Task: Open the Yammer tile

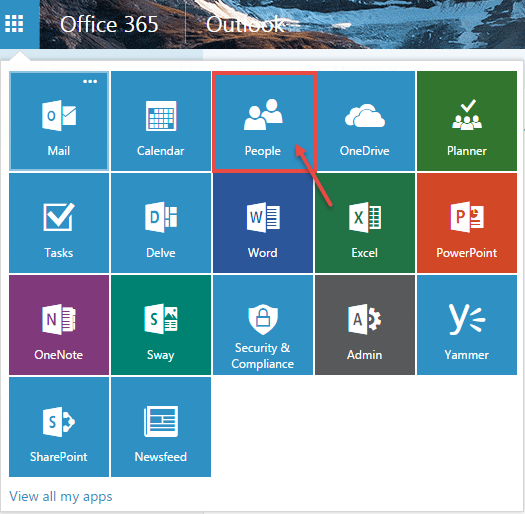Action: tap(467, 325)
